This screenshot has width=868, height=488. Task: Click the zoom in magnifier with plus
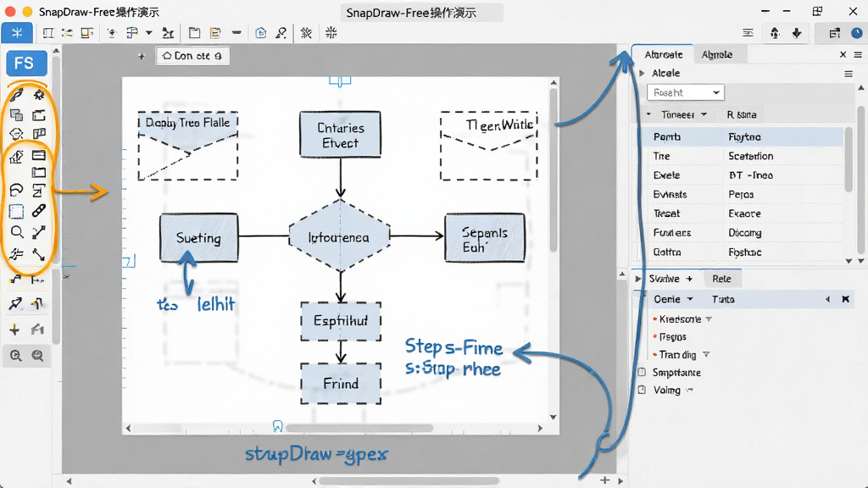coord(16,356)
